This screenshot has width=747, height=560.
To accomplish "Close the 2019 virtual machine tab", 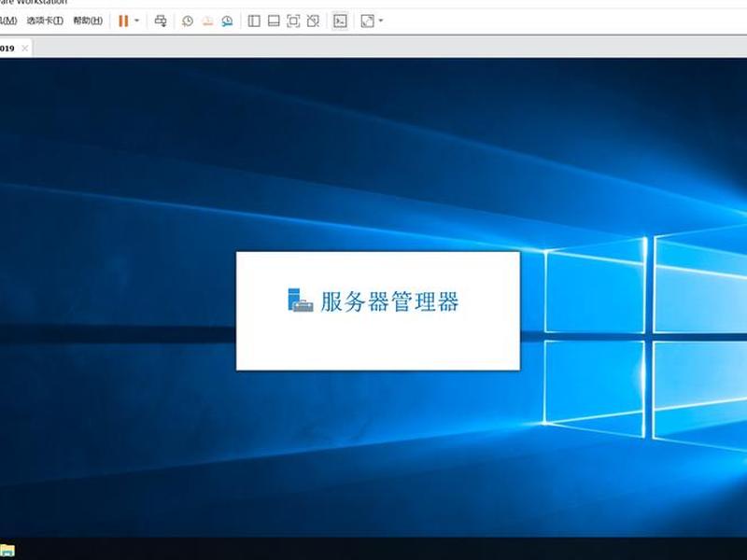I will [x=25, y=49].
